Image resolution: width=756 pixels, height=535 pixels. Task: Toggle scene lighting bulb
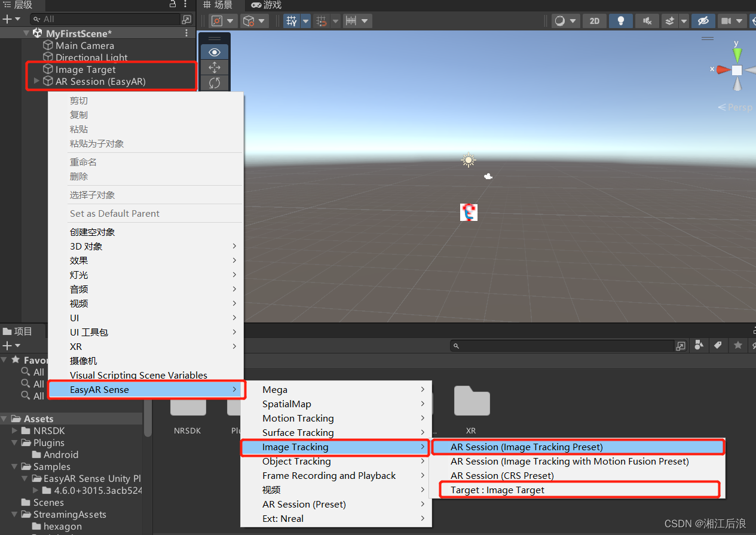coord(621,21)
